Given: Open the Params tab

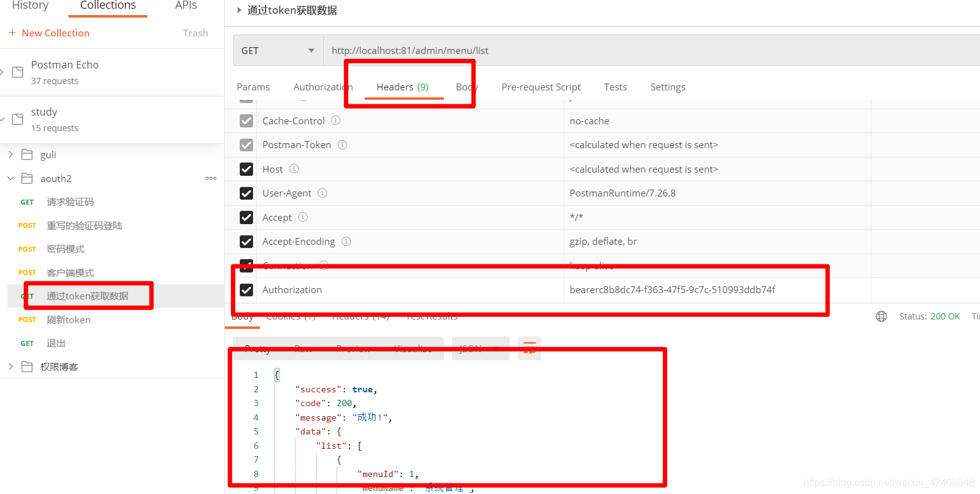Looking at the screenshot, I should (x=253, y=87).
